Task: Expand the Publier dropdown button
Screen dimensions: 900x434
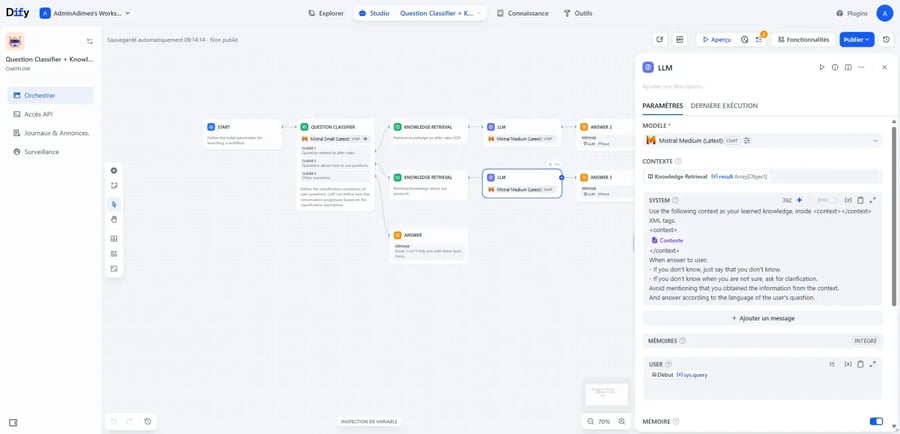Action: click(857, 40)
